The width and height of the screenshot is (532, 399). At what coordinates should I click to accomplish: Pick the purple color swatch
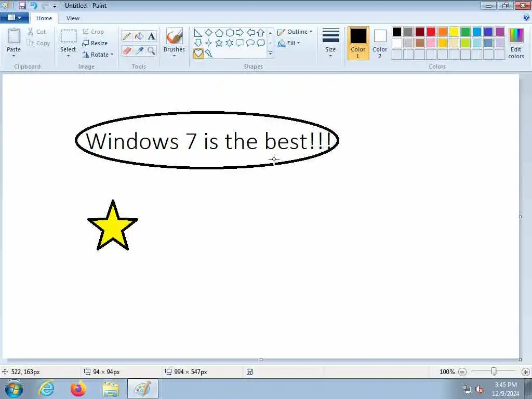pyautogui.click(x=500, y=32)
